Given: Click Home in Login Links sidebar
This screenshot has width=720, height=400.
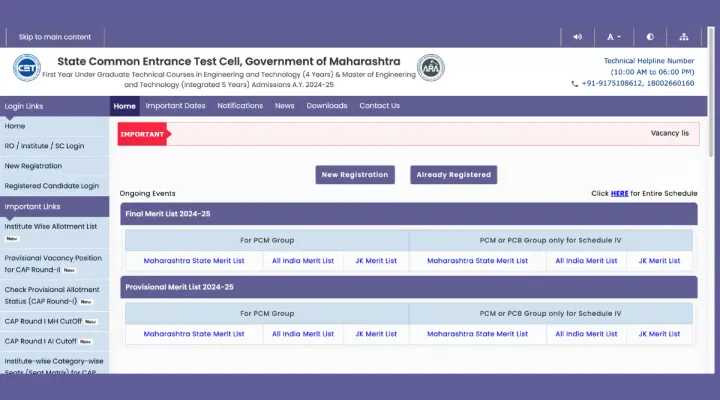Looking at the screenshot, I should [x=15, y=126].
